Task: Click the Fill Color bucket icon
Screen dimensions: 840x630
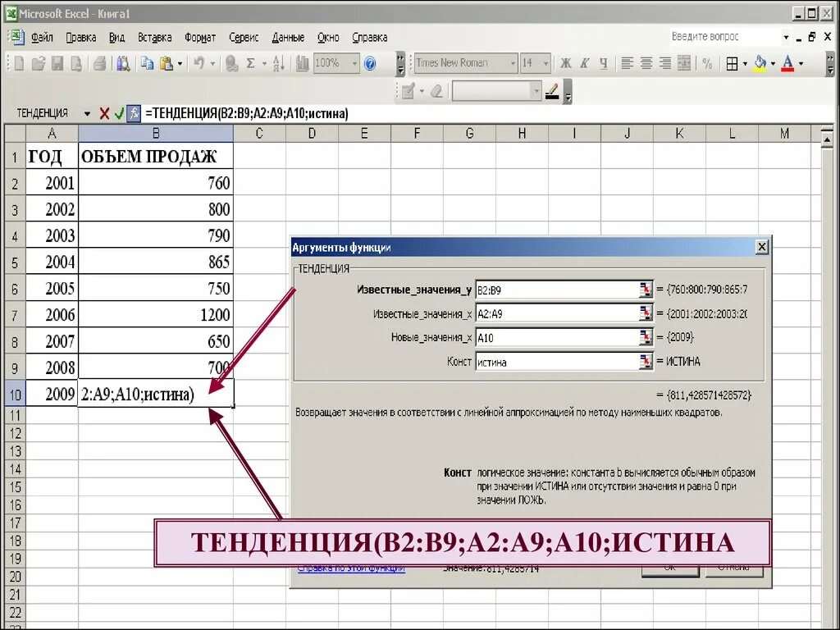Action: click(x=760, y=64)
